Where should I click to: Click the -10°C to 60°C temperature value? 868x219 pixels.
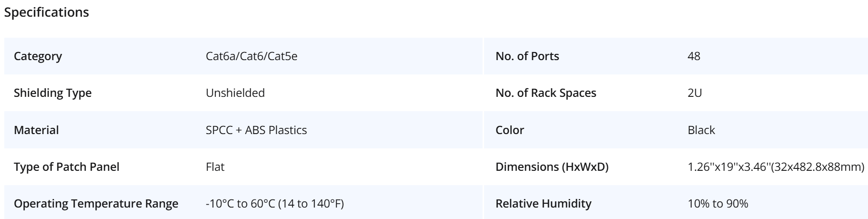(275, 204)
